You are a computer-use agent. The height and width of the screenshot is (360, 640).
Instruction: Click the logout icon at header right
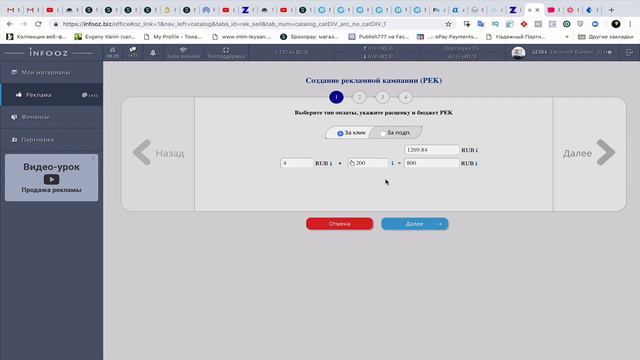coord(629,53)
